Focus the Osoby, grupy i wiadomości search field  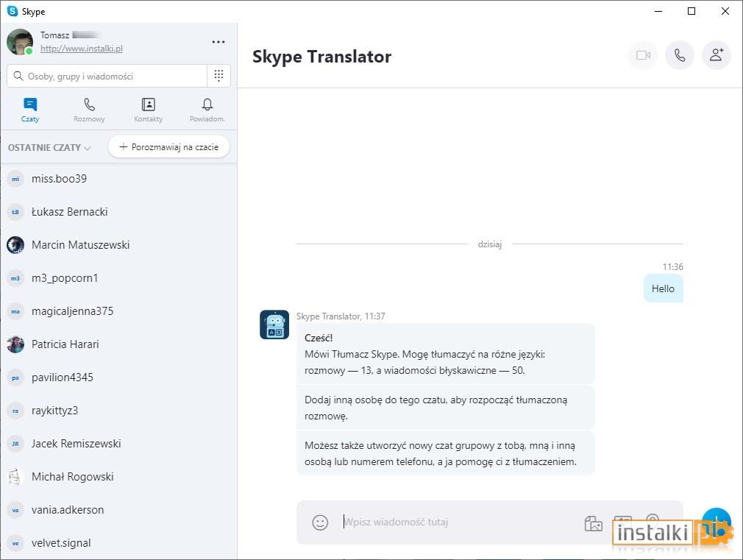point(107,76)
